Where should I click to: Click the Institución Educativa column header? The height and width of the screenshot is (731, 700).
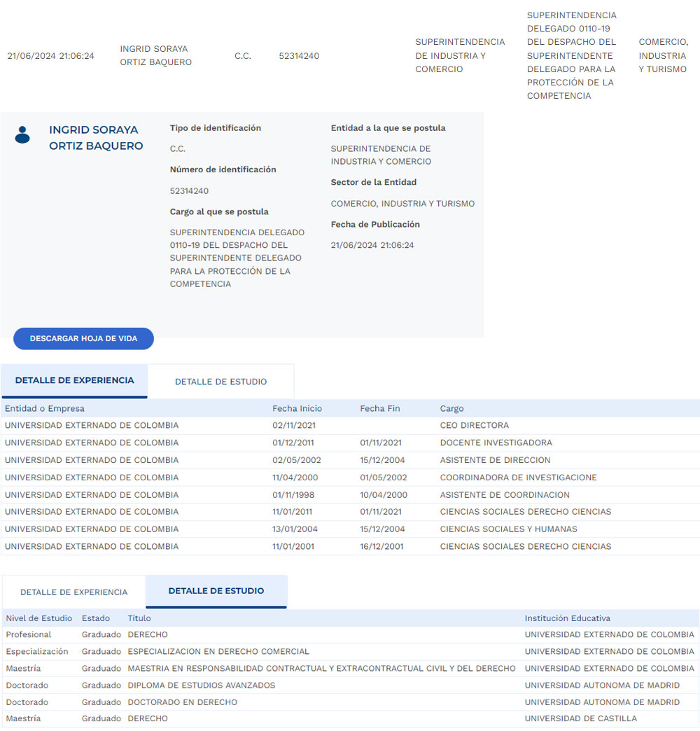coord(567,618)
